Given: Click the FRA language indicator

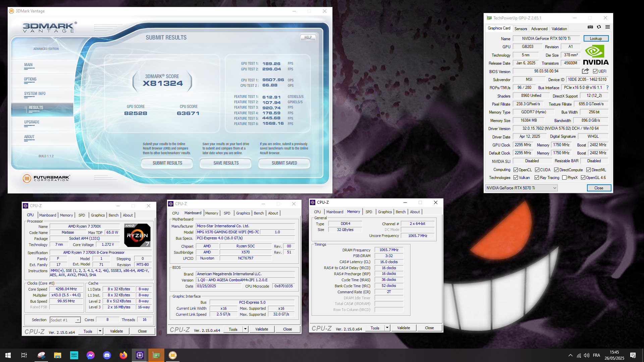Looking at the screenshot, I should click(596, 355).
